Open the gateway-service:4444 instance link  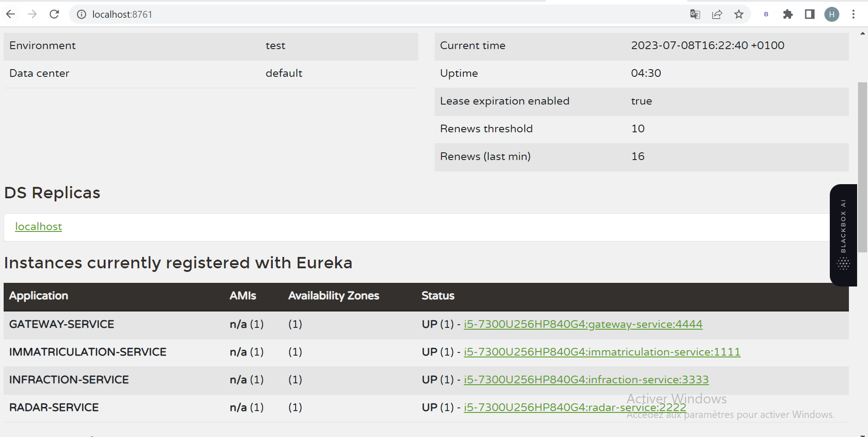pos(582,324)
